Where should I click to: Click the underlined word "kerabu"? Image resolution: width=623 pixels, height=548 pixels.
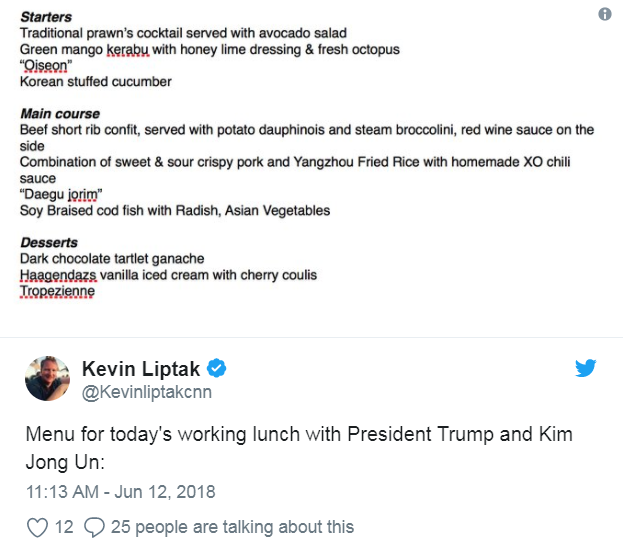click(127, 50)
